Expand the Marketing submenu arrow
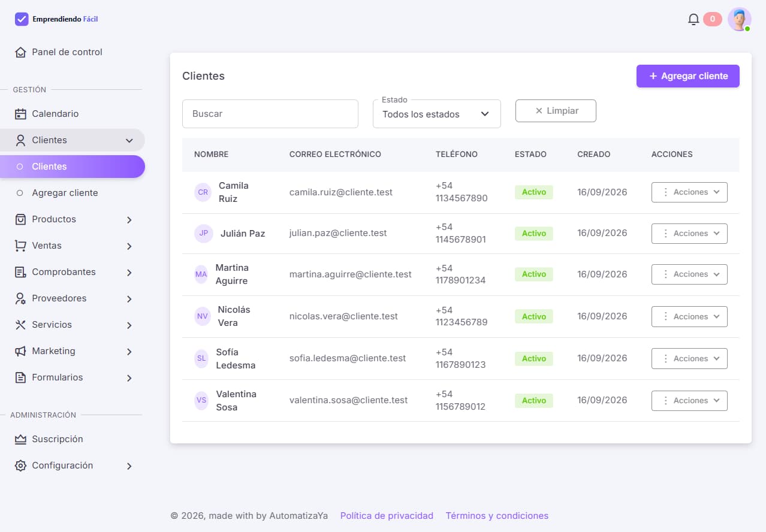 (129, 352)
